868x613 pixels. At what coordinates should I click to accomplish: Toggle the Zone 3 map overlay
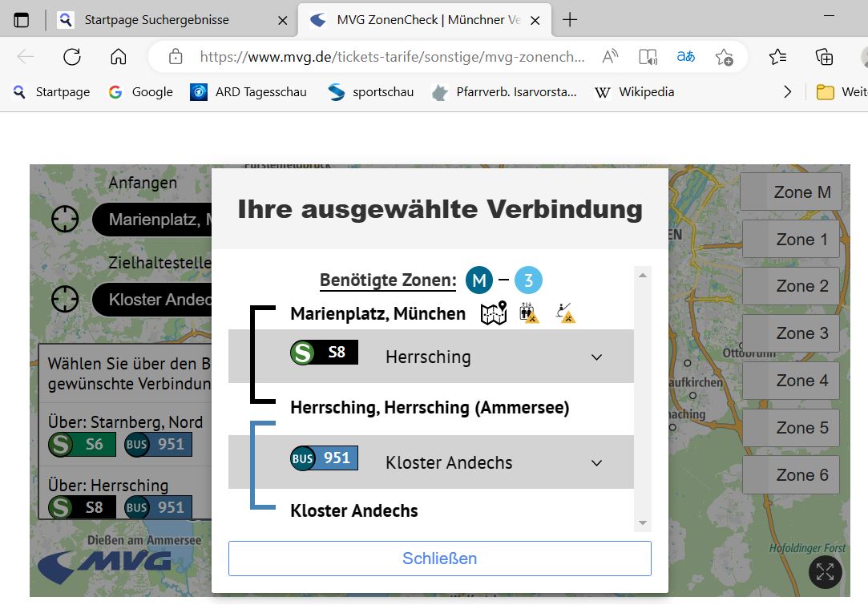791,333
